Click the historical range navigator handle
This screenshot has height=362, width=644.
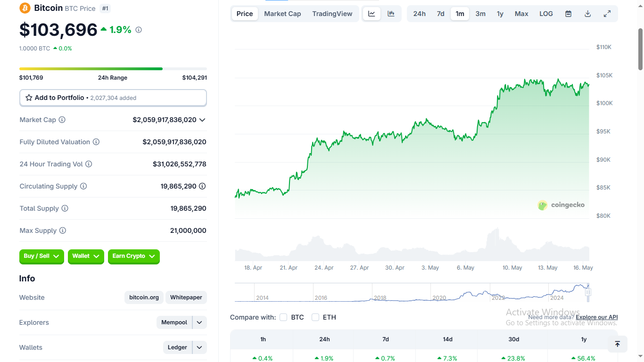coord(588,293)
